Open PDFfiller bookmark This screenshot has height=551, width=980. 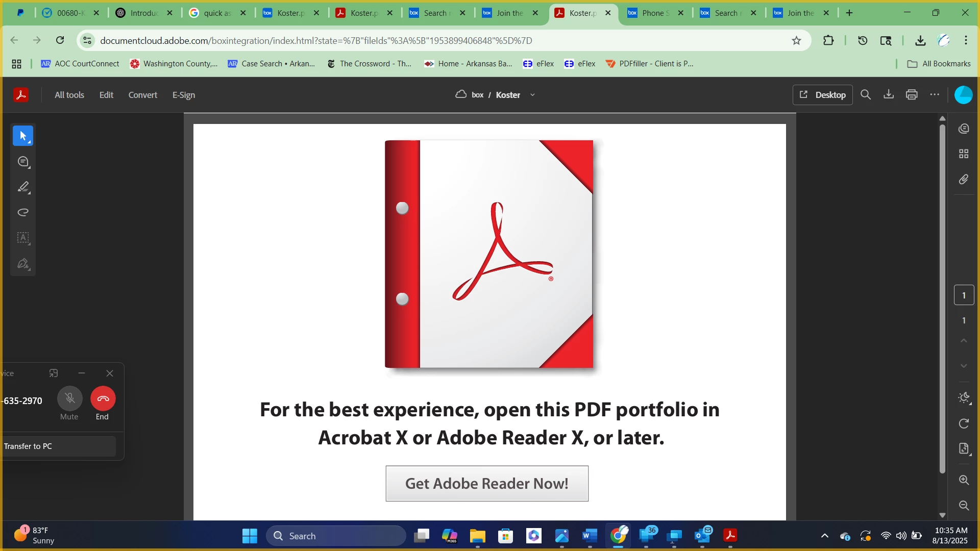[x=649, y=64]
